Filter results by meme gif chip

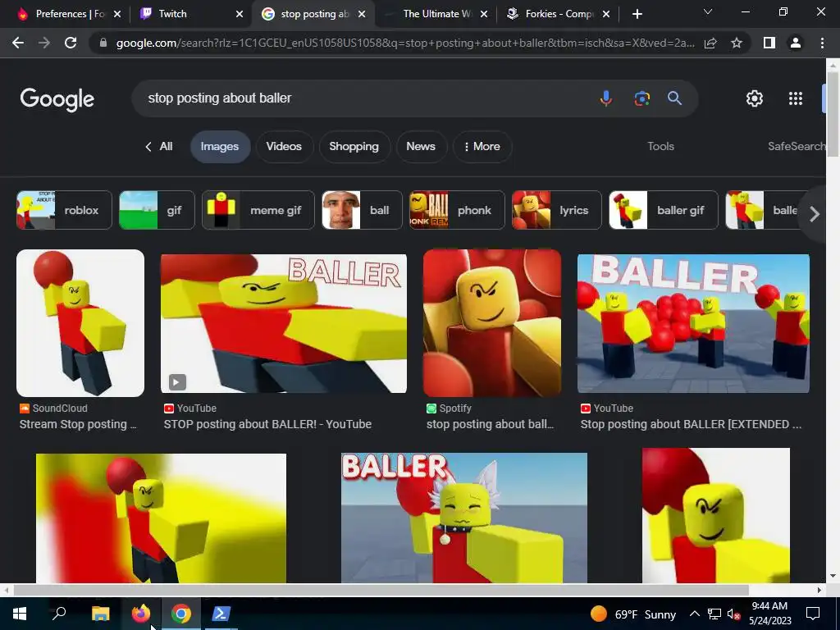258,210
